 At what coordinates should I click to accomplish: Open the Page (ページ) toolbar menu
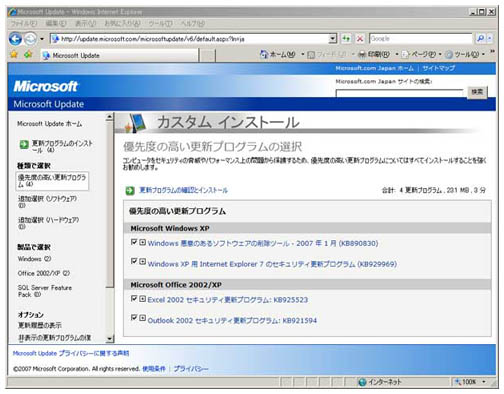coord(421,54)
